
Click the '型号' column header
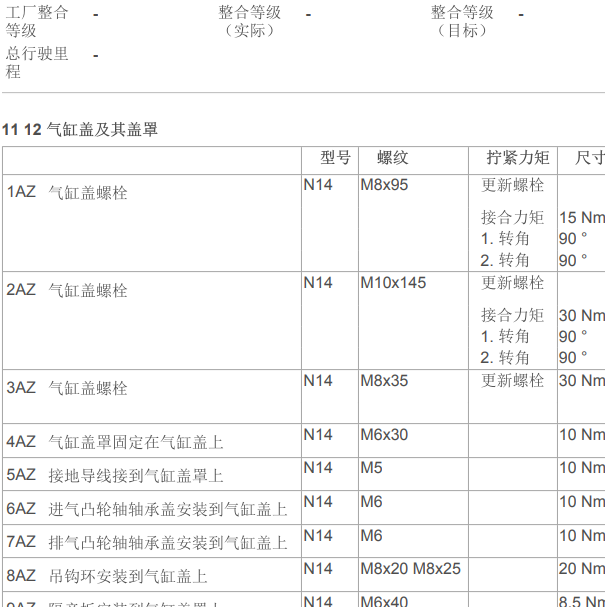click(336, 158)
